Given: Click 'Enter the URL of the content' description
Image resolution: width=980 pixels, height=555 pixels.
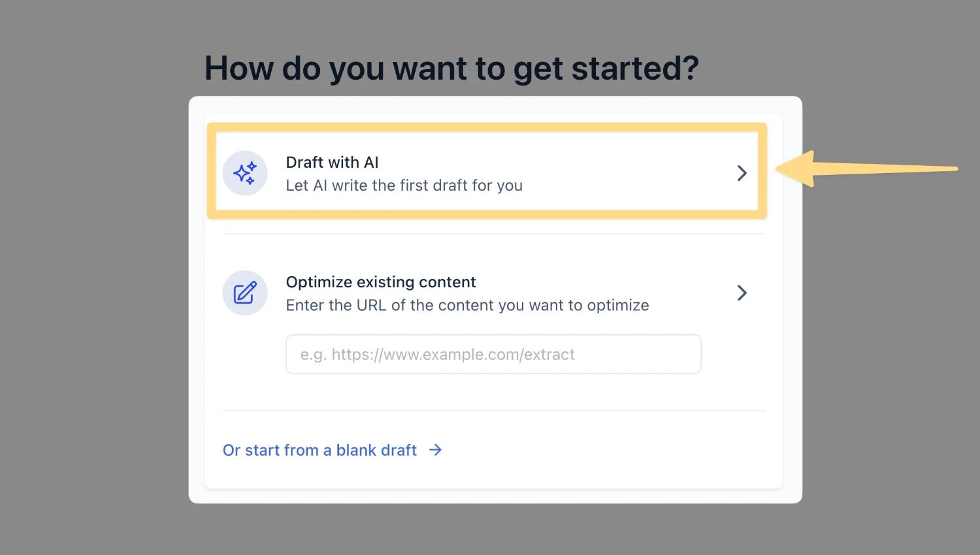Looking at the screenshot, I should 467,305.
